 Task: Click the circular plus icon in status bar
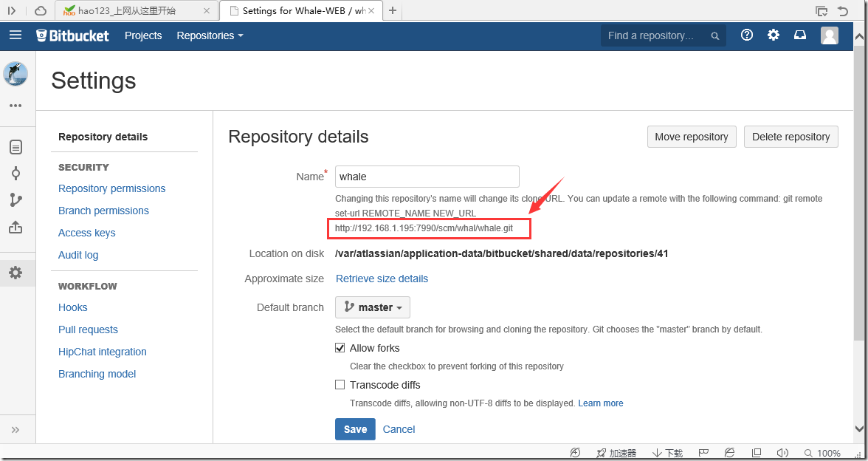576,454
